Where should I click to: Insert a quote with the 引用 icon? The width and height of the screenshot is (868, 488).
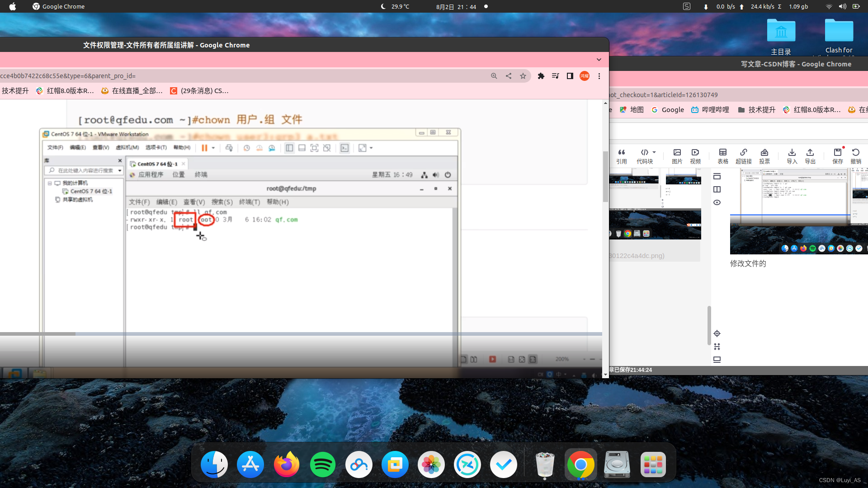click(622, 156)
